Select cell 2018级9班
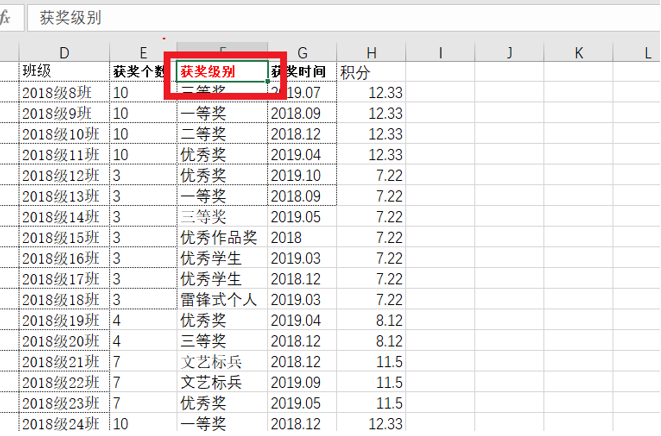The width and height of the screenshot is (661, 436). (64, 113)
